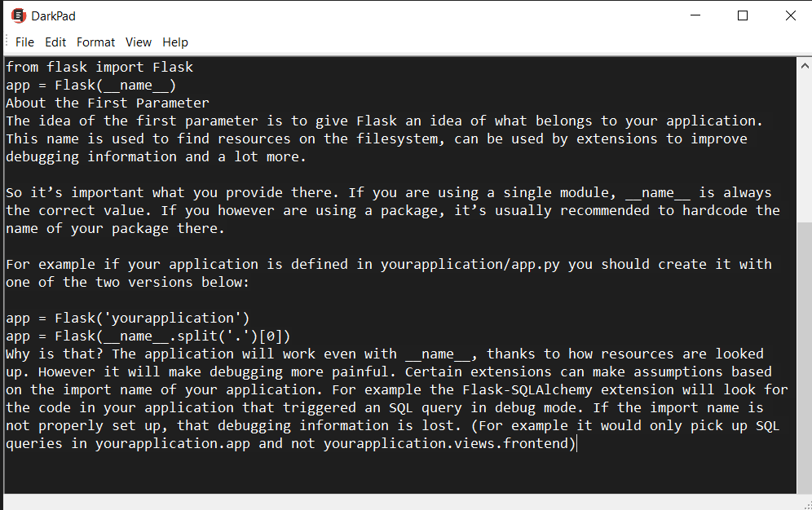The image size is (812, 510).
Task: Click the word 'hardcode' in the text
Action: [715, 210]
